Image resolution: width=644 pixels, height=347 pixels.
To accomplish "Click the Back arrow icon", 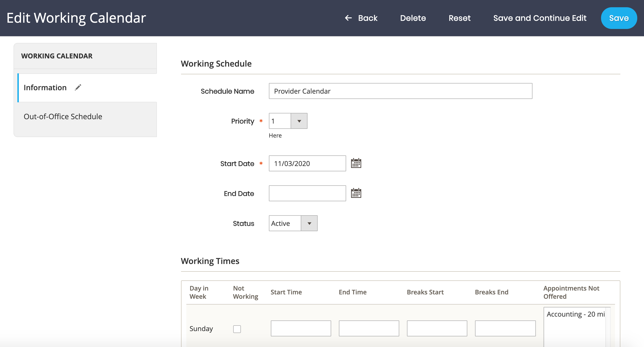I will pyautogui.click(x=348, y=18).
